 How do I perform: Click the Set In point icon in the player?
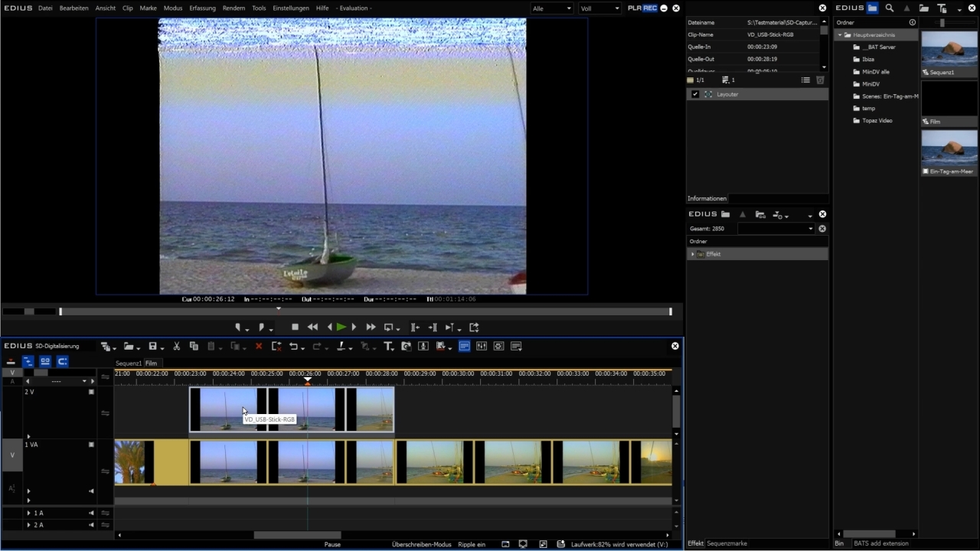(x=238, y=327)
